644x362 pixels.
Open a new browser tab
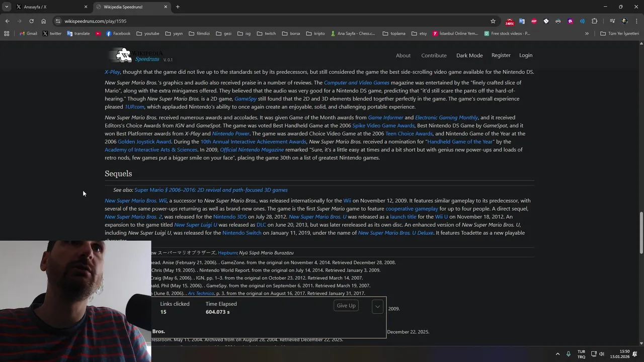[178, 7]
